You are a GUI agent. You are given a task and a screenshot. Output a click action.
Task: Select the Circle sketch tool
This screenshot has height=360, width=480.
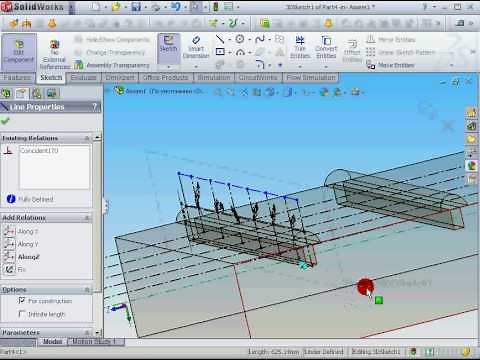pos(240,39)
